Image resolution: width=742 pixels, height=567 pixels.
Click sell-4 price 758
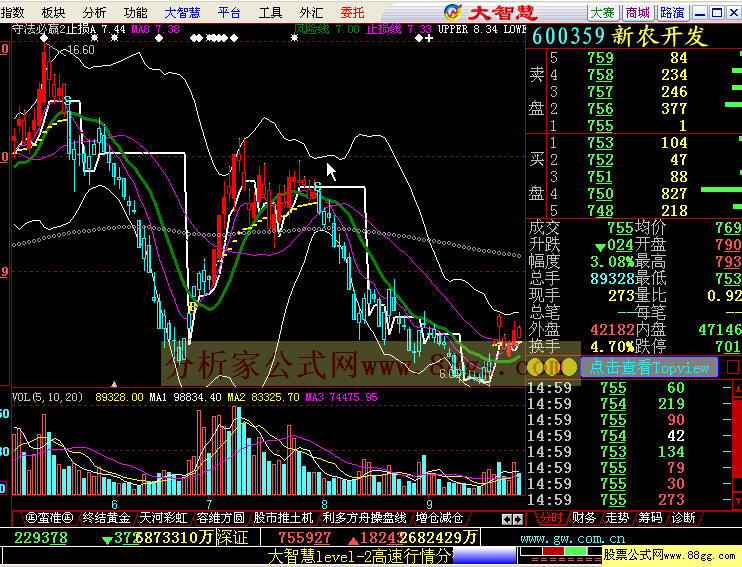point(600,75)
